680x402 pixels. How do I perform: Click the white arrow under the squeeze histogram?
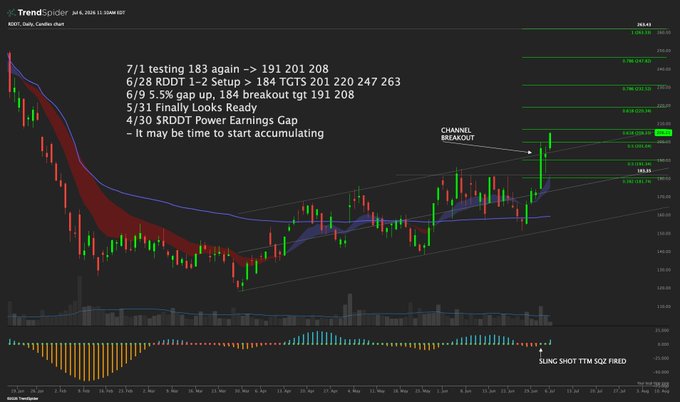(x=541, y=351)
